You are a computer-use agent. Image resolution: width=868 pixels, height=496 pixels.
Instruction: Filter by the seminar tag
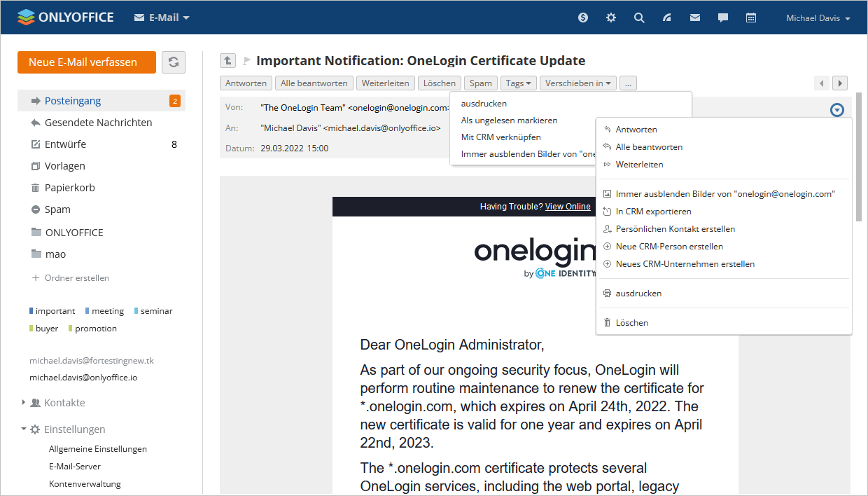coord(153,311)
